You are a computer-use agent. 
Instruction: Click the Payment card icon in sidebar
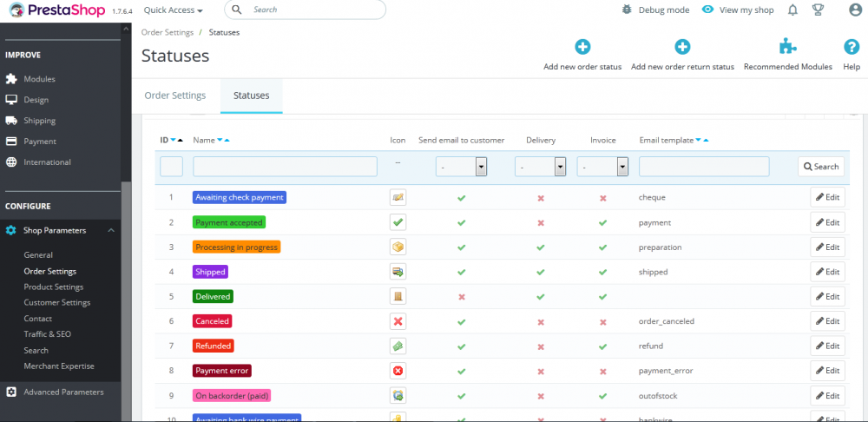coord(11,142)
